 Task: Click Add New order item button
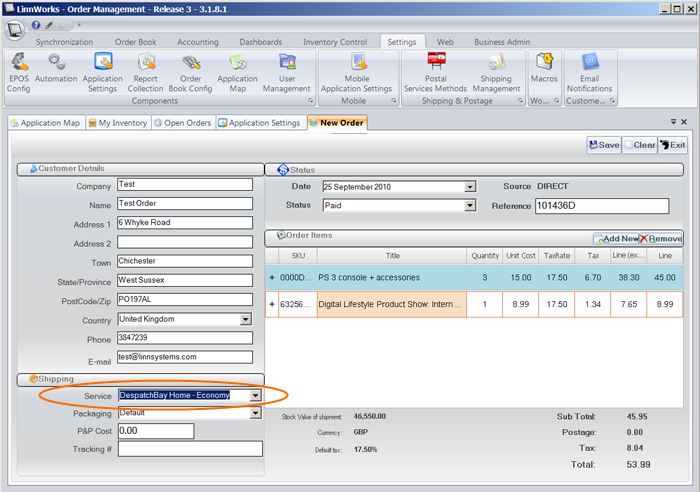point(615,239)
